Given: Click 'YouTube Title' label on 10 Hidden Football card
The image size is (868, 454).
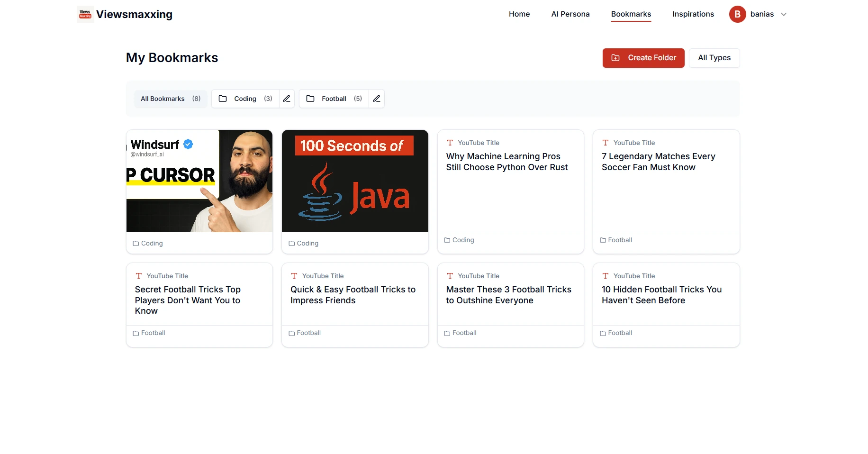Looking at the screenshot, I should tap(634, 276).
